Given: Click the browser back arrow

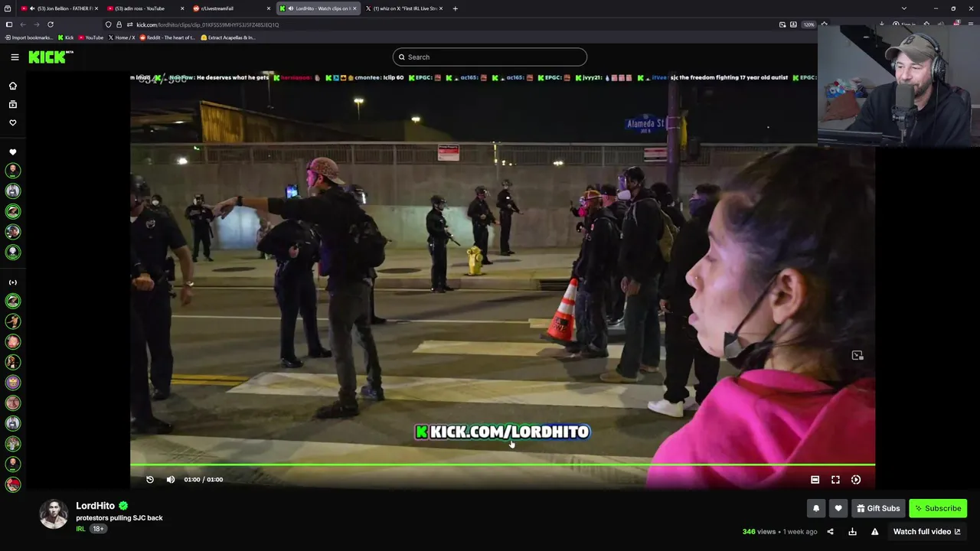Looking at the screenshot, I should tap(23, 24).
